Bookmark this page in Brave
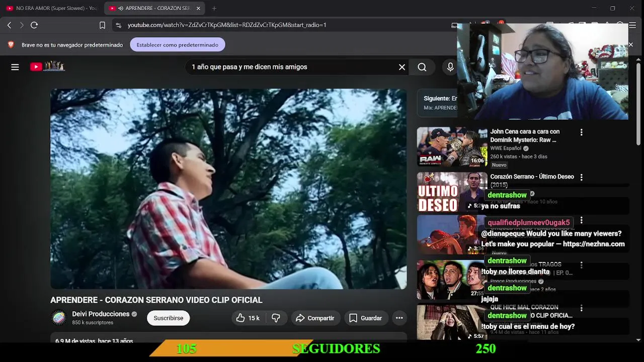 coord(102,25)
